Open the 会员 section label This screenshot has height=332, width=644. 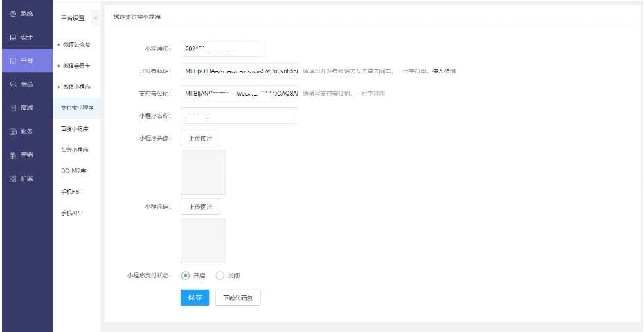(x=27, y=85)
